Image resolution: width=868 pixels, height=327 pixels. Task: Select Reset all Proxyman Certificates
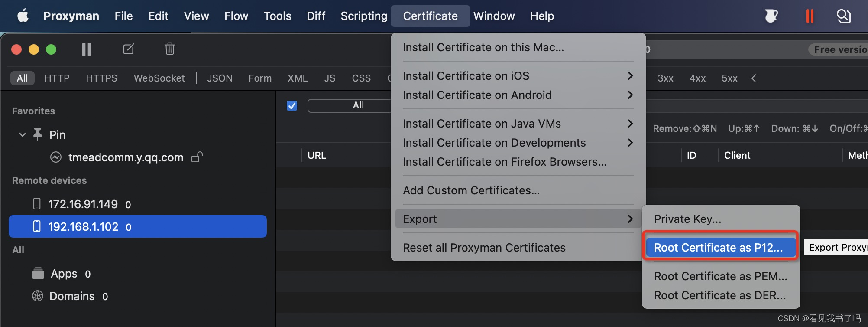pyautogui.click(x=484, y=248)
